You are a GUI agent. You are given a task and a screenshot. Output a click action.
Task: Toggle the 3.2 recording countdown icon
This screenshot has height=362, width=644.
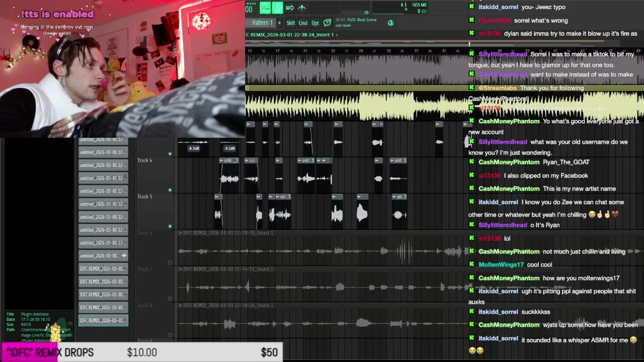click(277, 8)
